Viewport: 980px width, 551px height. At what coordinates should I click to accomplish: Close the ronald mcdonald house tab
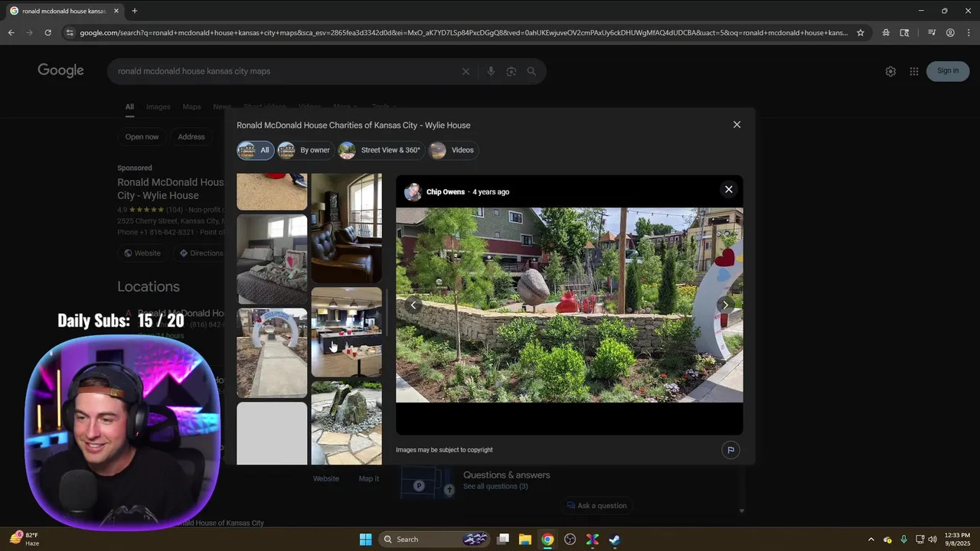(116, 11)
